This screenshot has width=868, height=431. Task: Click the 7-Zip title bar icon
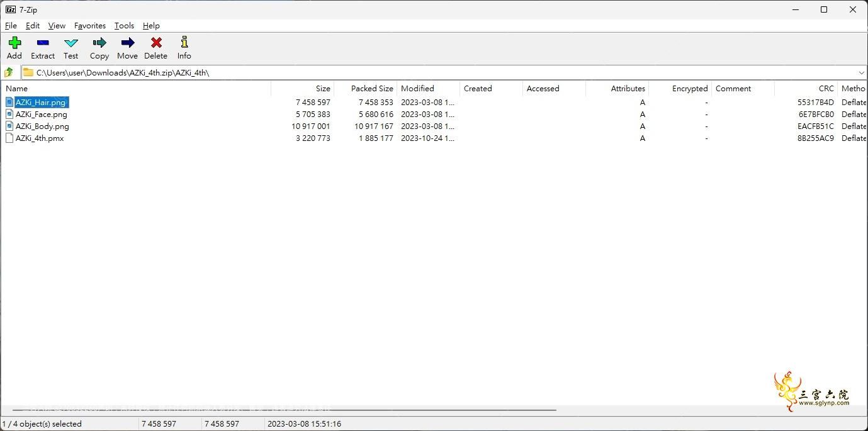(11, 9)
